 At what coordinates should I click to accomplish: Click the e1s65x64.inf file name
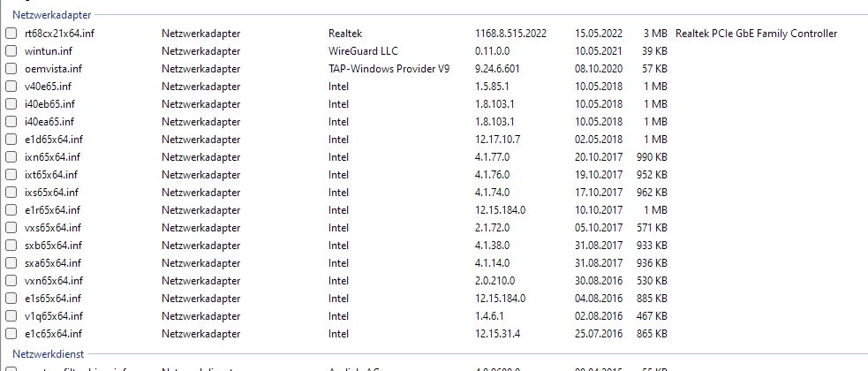pyautogui.click(x=53, y=298)
